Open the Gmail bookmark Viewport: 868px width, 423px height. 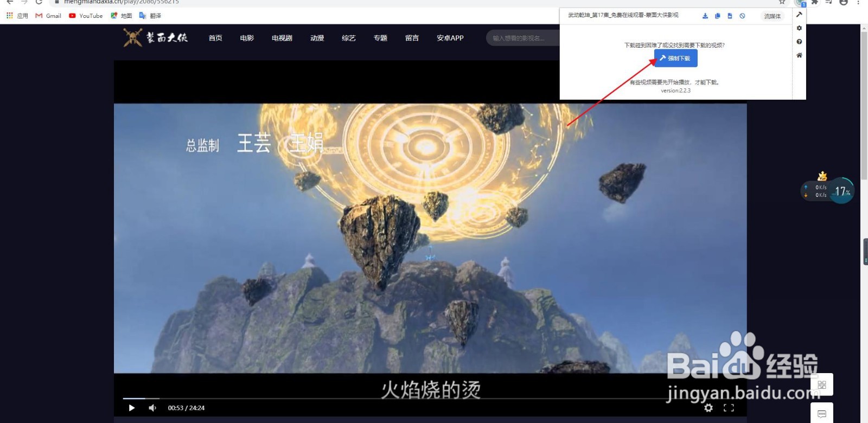pos(48,16)
